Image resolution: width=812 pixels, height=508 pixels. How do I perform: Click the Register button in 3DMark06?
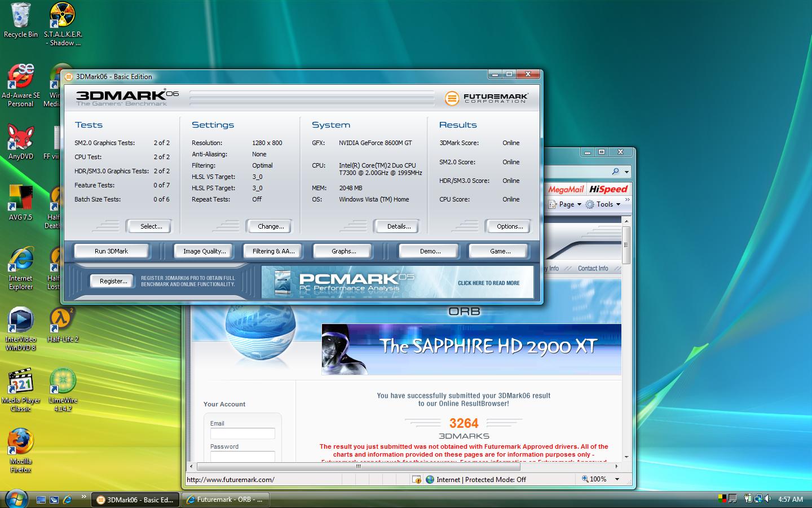click(x=112, y=281)
